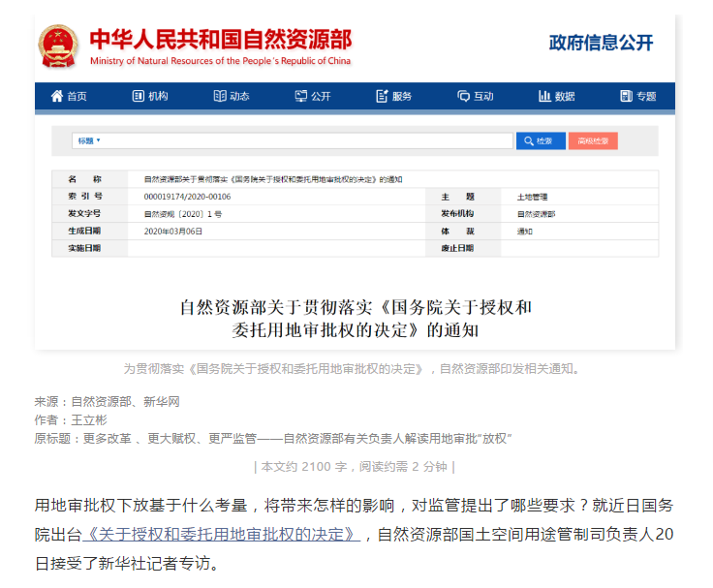This screenshot has height=588, width=713.
Task: Click the 动态 news book icon
Action: [x=220, y=96]
